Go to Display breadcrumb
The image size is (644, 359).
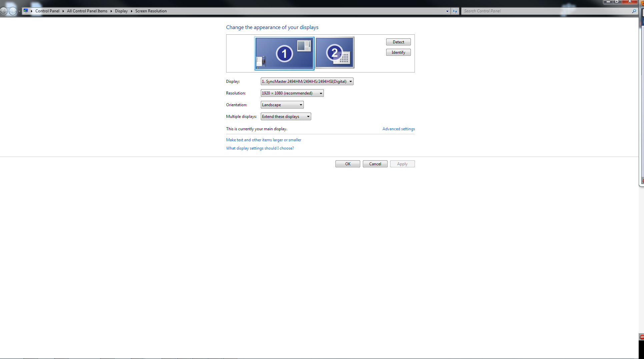121,11
